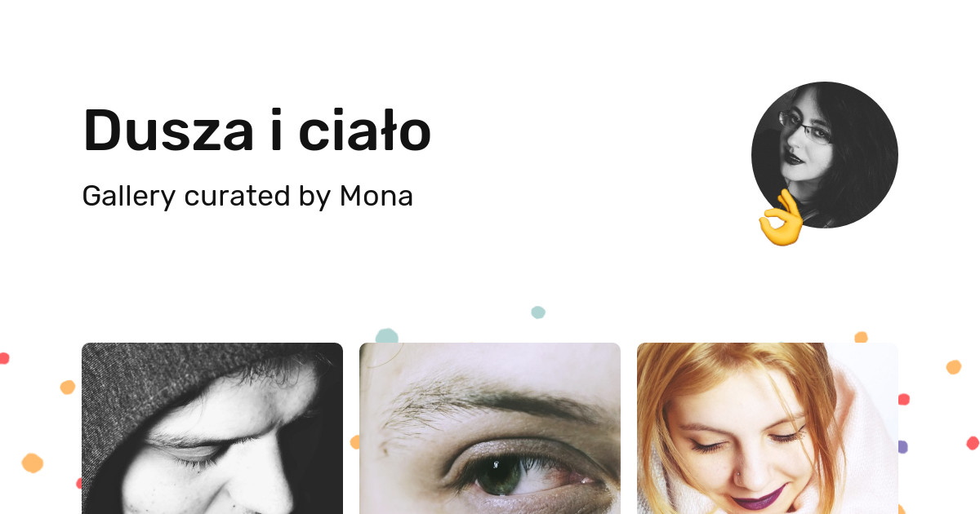Viewport: 980px width, 514px height.
Task: Click the red dot at the far left edge
Action: pos(4,357)
